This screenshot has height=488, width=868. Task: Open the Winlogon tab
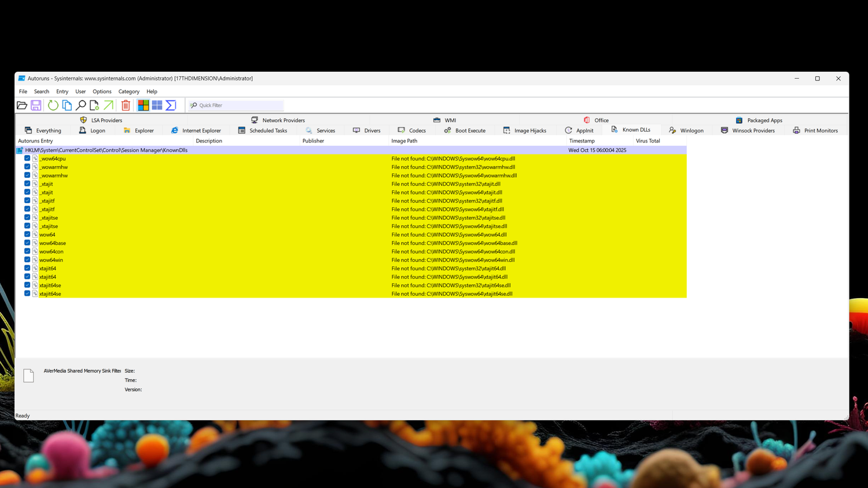[x=686, y=130]
